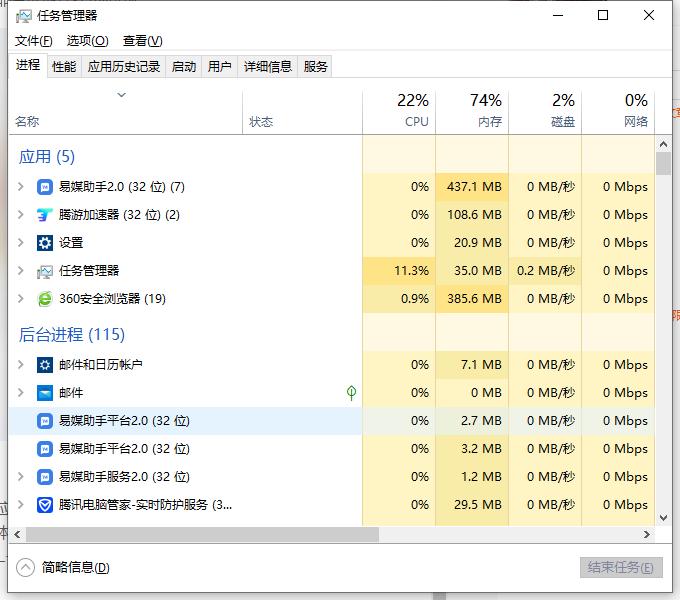The width and height of the screenshot is (680, 600).
Task: Switch to the 详细信息 tab
Action: coord(268,67)
